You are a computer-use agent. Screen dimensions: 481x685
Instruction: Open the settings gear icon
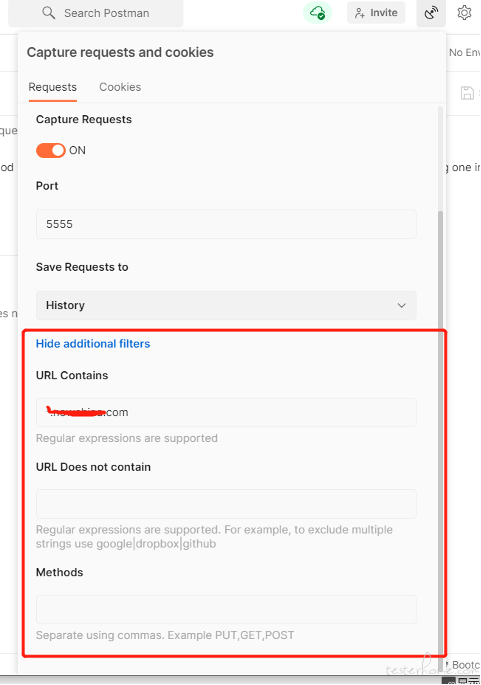pyautogui.click(x=464, y=13)
